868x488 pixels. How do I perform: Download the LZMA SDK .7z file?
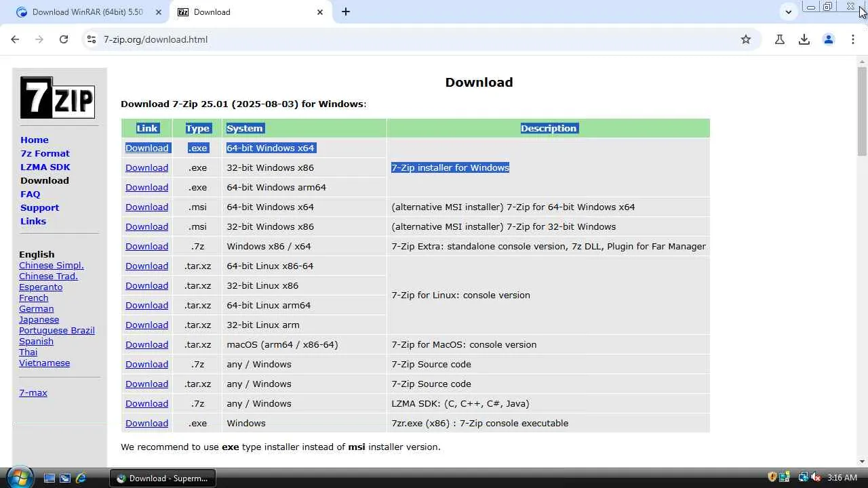[146, 403]
